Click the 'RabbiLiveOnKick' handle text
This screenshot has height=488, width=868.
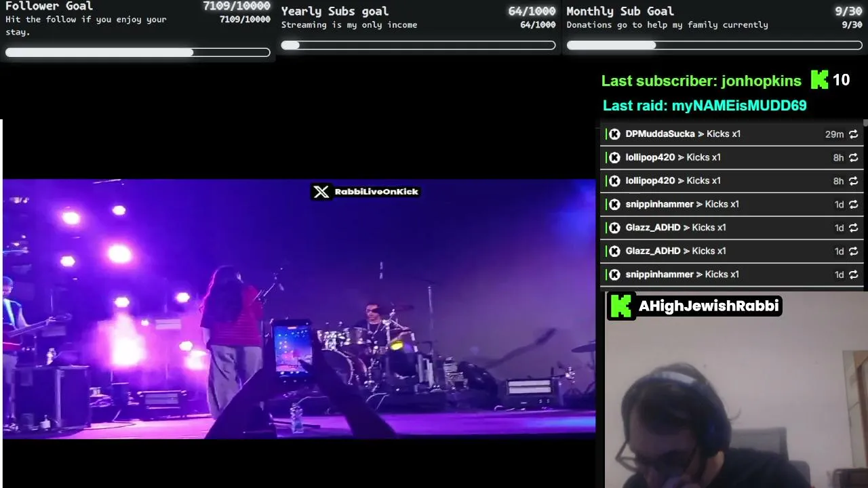point(376,192)
